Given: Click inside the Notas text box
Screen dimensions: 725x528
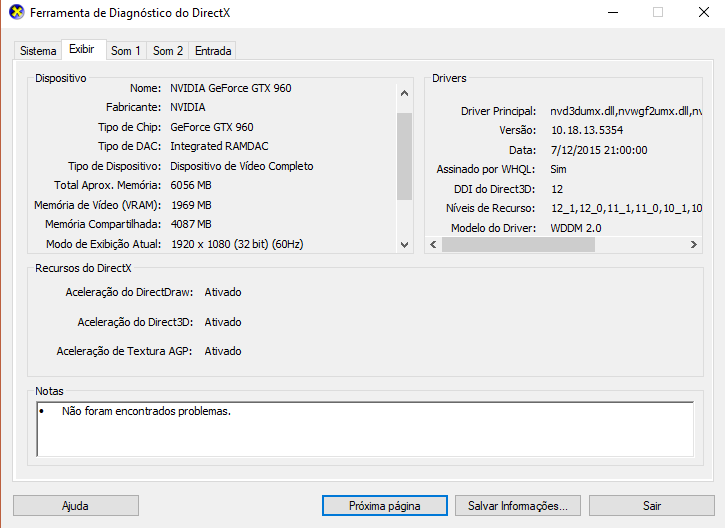Looking at the screenshot, I should tap(364, 428).
